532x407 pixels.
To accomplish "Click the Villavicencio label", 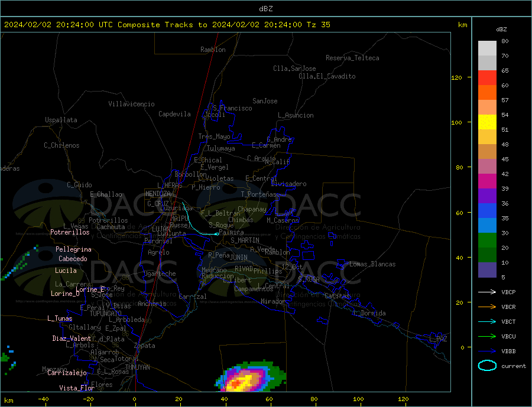I will (x=131, y=104).
